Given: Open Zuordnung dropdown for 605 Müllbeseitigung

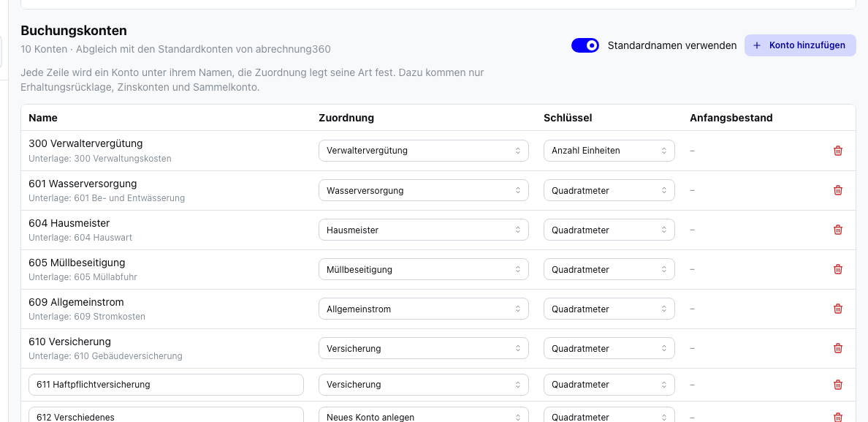Looking at the screenshot, I should click(x=424, y=270).
